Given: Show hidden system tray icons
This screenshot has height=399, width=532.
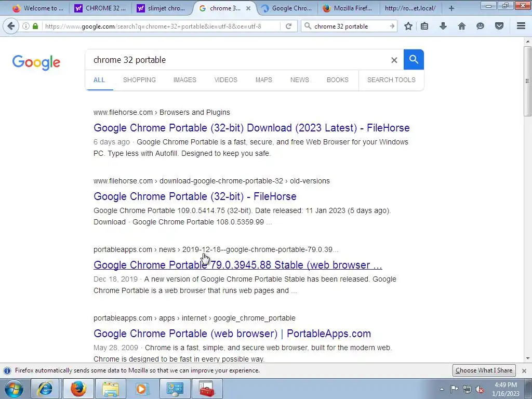Looking at the screenshot, I should click(442, 389).
